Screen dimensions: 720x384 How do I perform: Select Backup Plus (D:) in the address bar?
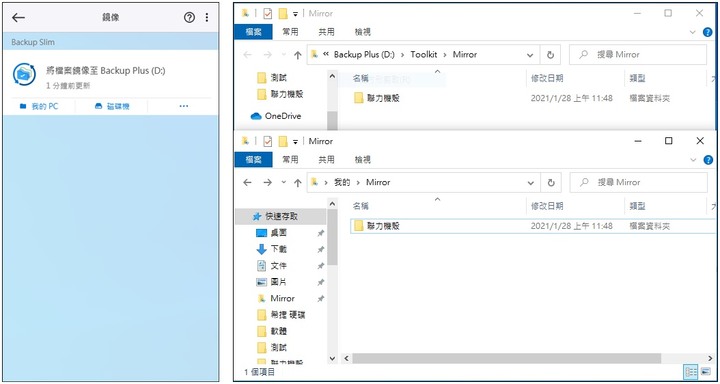coord(364,54)
